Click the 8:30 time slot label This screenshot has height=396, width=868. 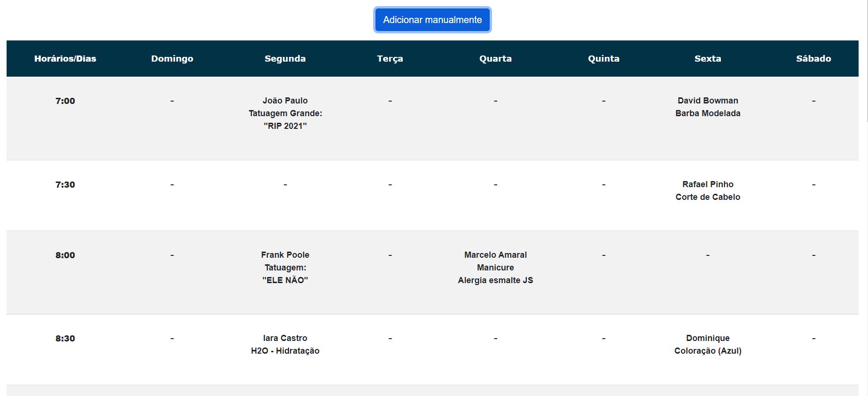click(65, 339)
